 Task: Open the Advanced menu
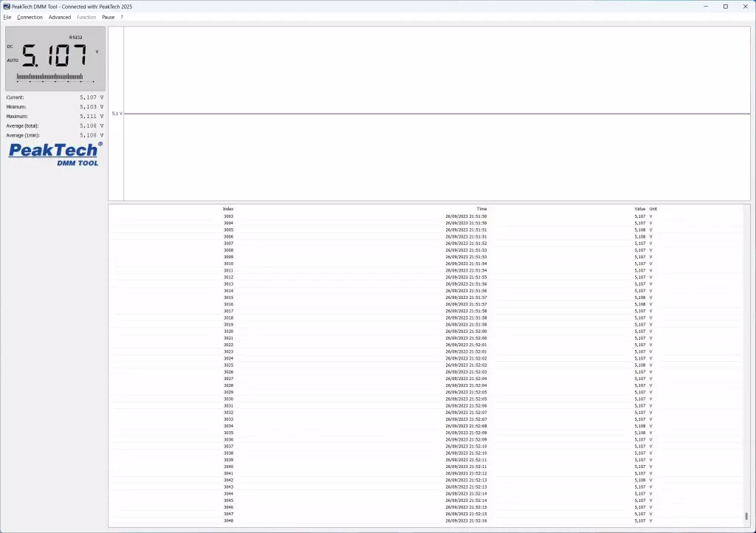tap(60, 17)
